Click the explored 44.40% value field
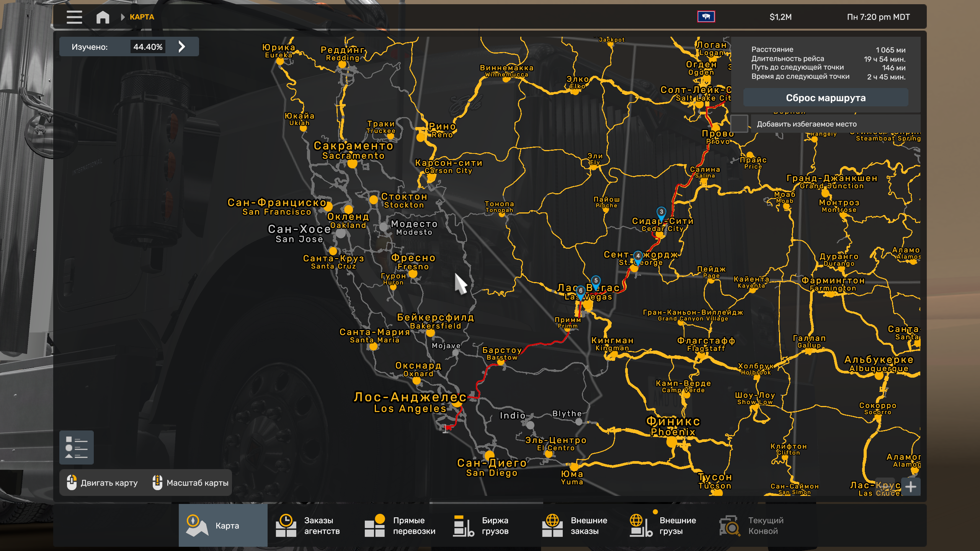Viewport: 980px width, 551px height. (x=148, y=47)
